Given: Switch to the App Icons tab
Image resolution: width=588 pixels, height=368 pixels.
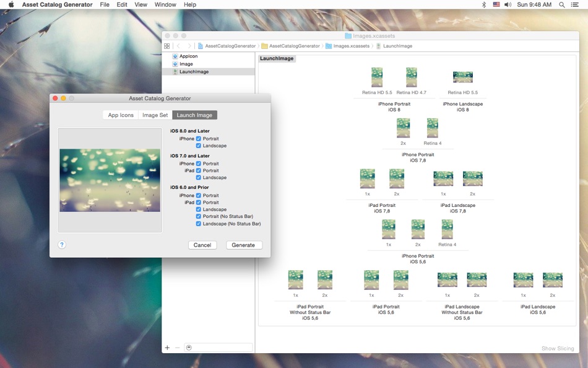Looking at the screenshot, I should [121, 115].
